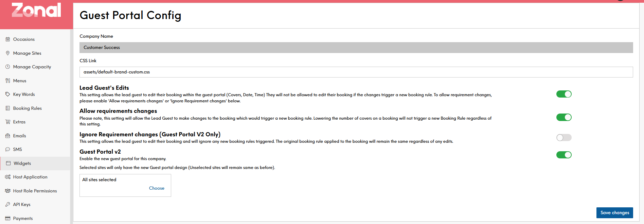This screenshot has width=644, height=224.
Task: Disable the Lead Guest's Edits toggle
Action: coord(564,94)
